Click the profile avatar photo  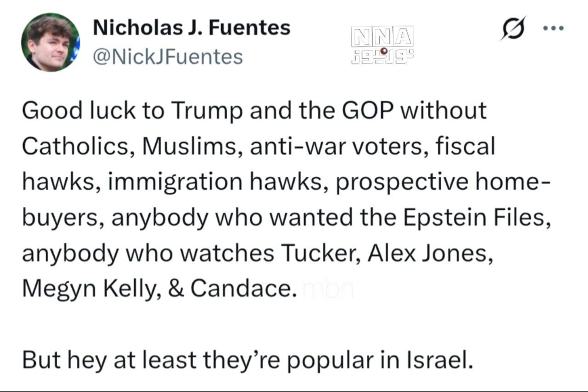50,42
